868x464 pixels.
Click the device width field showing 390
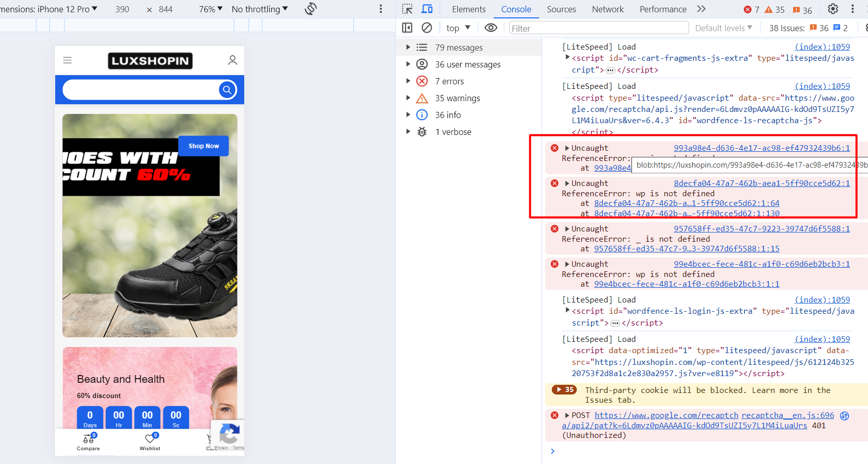coord(123,9)
